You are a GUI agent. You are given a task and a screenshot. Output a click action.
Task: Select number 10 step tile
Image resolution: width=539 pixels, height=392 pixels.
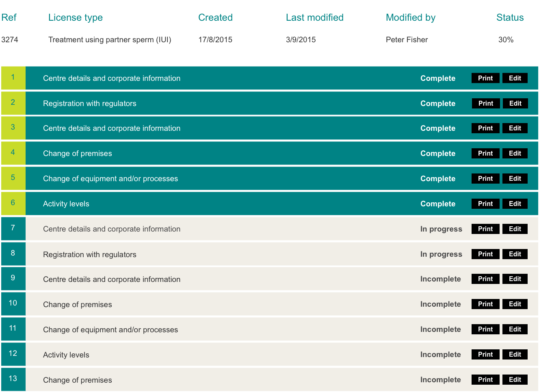[x=13, y=303]
